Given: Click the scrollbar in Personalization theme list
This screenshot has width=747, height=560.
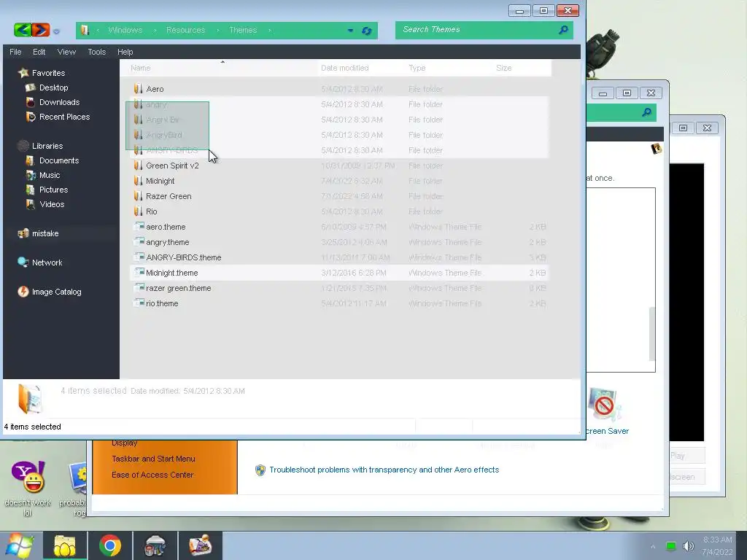Looking at the screenshot, I should 651,333.
